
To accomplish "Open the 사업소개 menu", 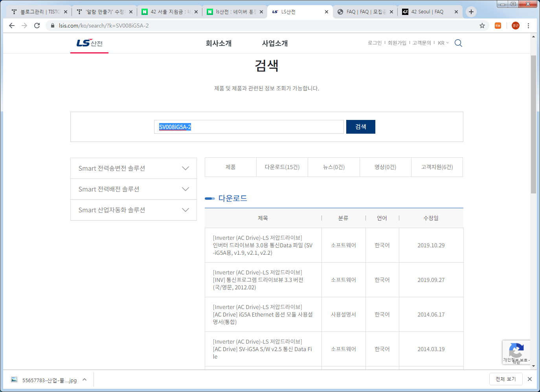I will point(275,43).
